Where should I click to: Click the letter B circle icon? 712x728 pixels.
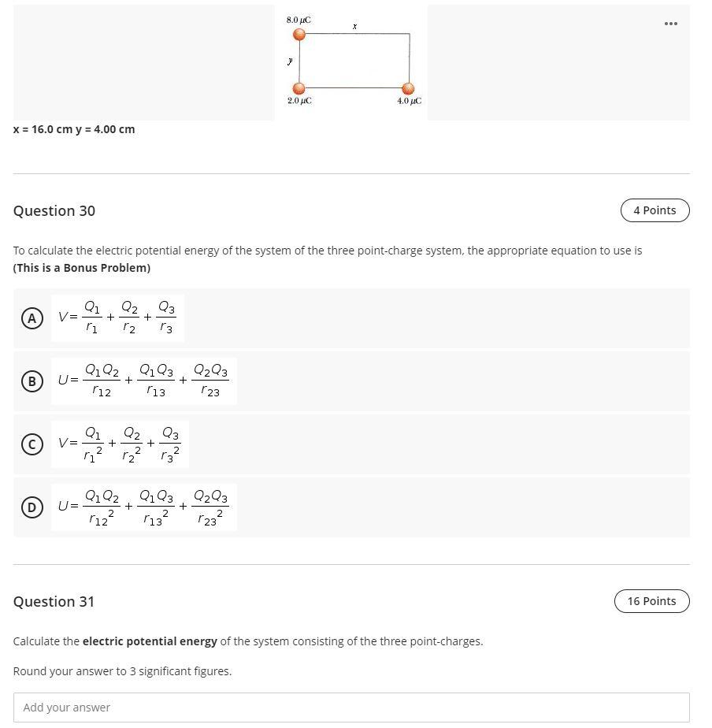[32, 381]
